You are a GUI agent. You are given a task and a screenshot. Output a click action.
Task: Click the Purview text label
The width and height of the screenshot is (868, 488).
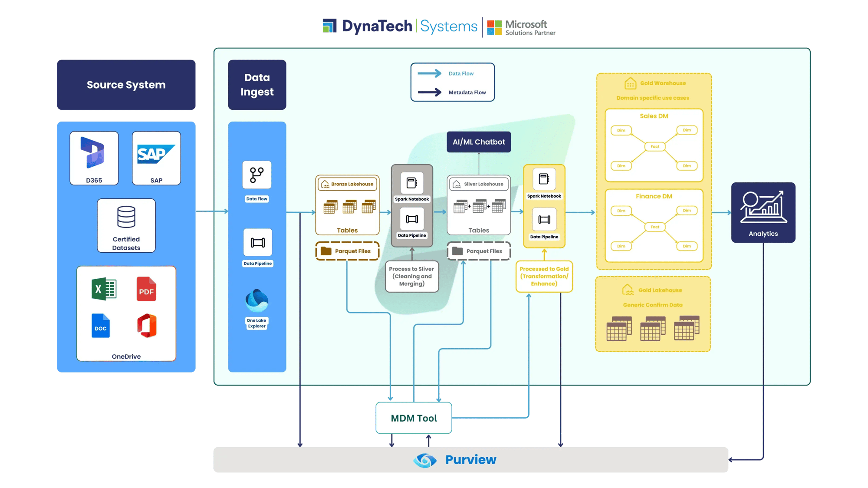pos(471,460)
